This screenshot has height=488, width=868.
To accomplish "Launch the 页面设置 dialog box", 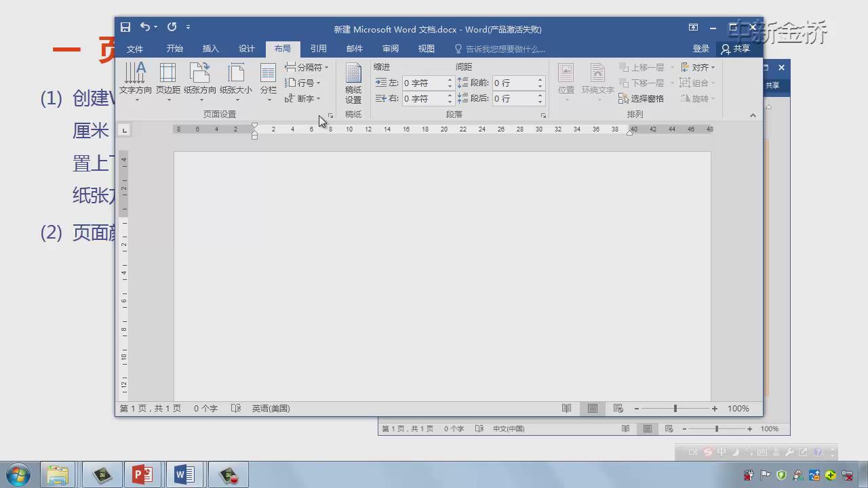I will (x=331, y=116).
